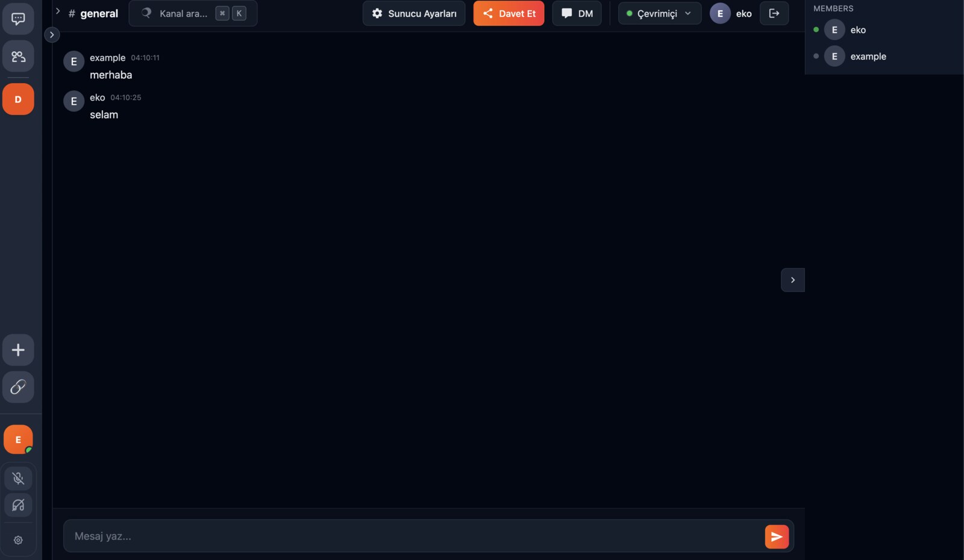Open the chat messages icon in sidebar
964x560 pixels.
(x=18, y=19)
